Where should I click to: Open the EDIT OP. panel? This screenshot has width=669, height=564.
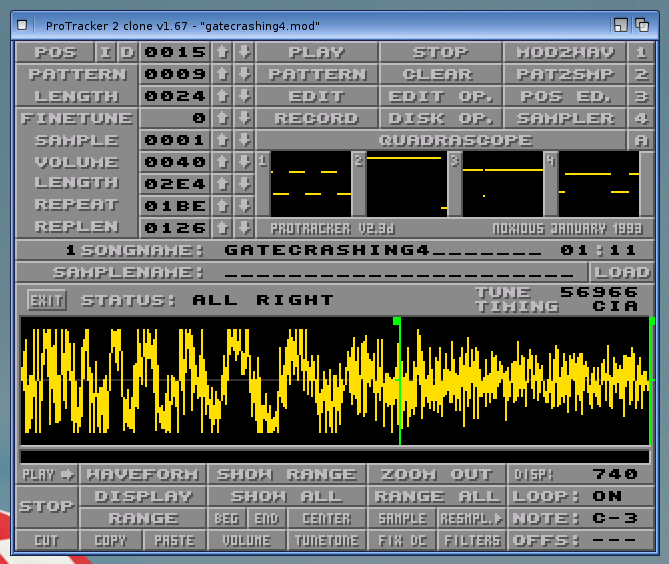[441, 96]
